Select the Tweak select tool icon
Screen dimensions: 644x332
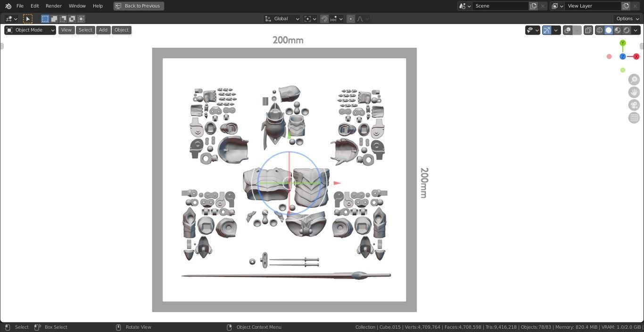pos(28,19)
